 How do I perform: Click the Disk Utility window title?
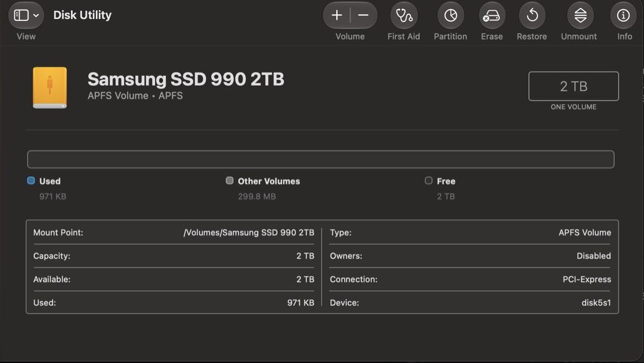[82, 15]
